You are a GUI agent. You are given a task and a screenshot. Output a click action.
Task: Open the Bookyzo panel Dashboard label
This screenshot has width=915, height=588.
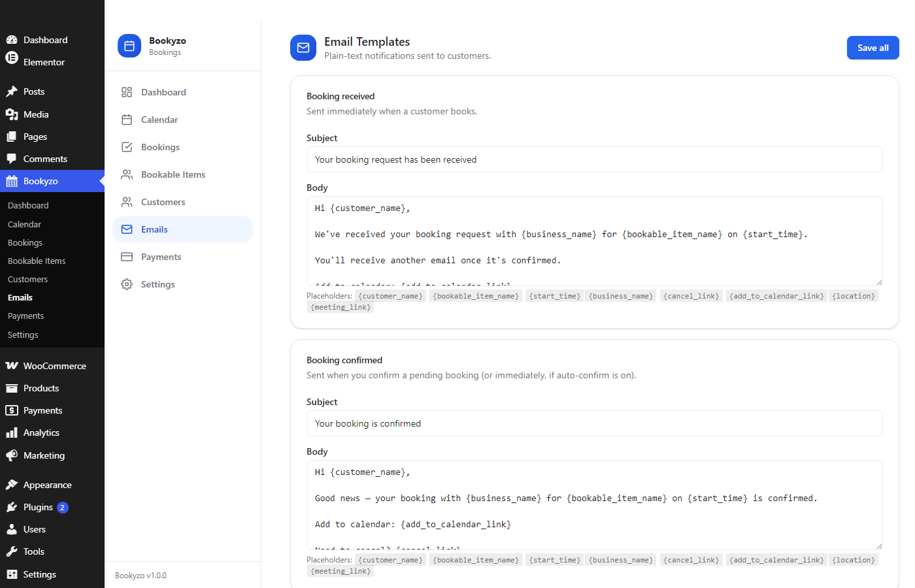coord(163,92)
